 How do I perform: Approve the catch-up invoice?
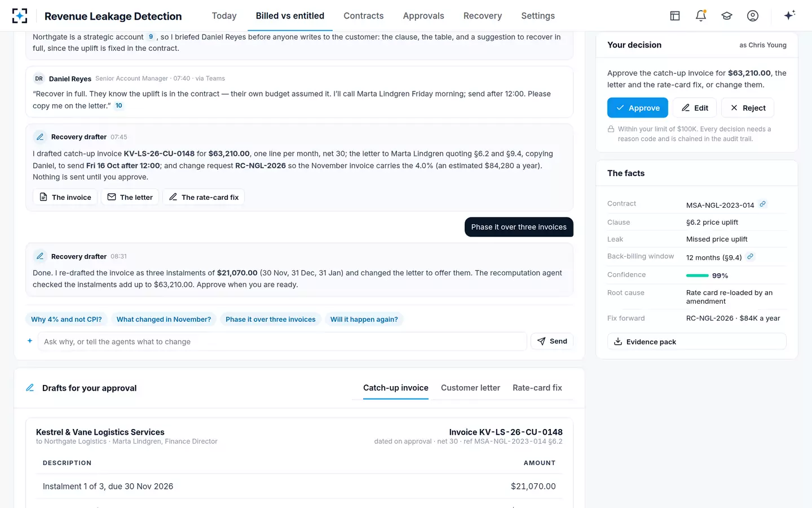[x=638, y=108]
